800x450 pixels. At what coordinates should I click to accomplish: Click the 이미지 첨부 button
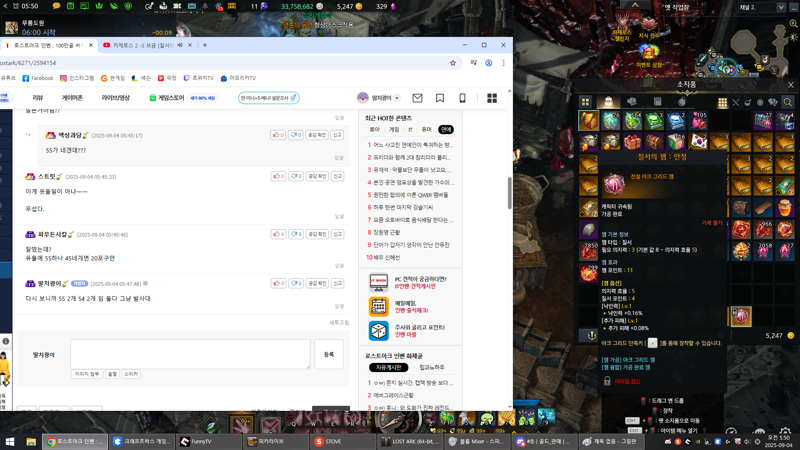click(87, 374)
